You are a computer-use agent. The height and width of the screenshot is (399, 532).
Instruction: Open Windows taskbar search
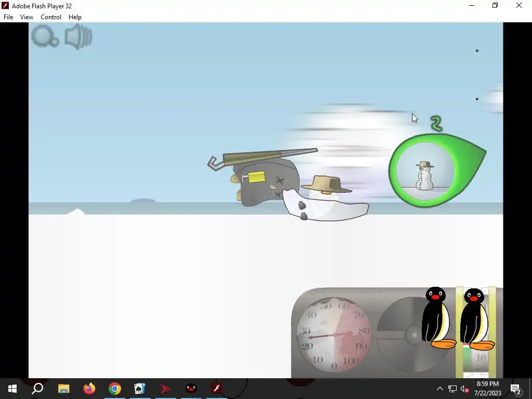[37, 389]
